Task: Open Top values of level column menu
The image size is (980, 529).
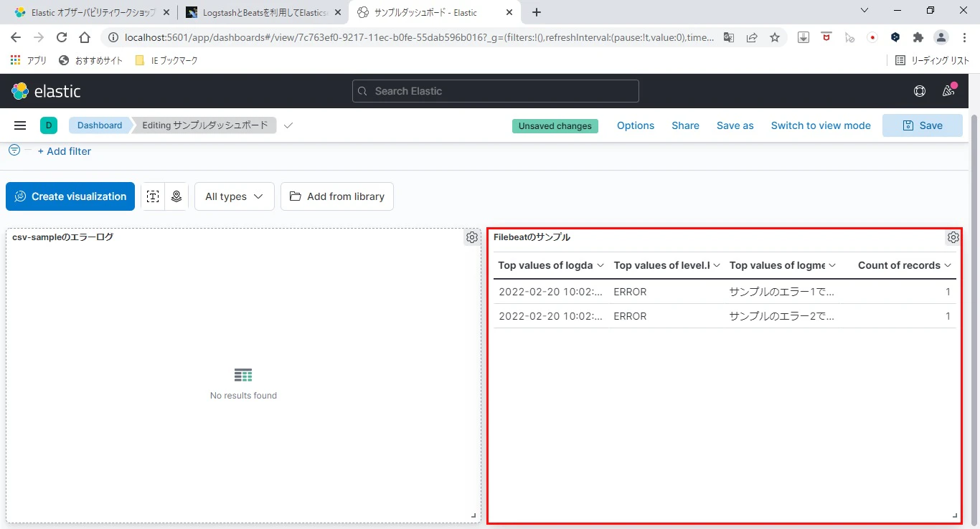Action: pos(716,265)
